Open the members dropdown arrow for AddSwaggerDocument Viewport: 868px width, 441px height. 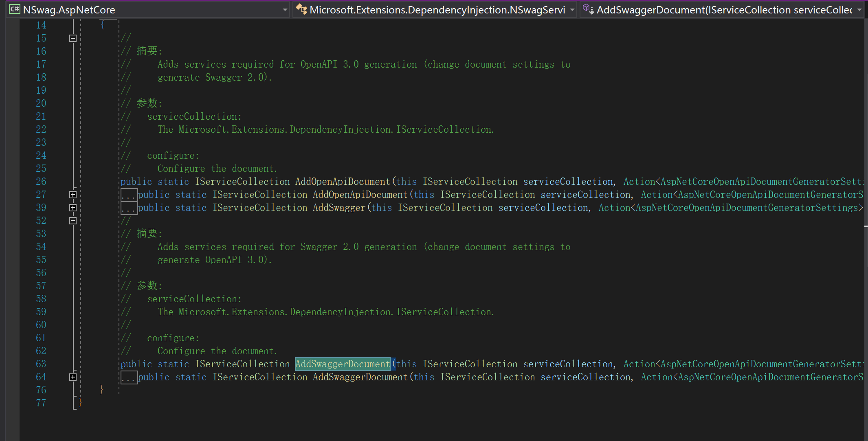point(859,10)
